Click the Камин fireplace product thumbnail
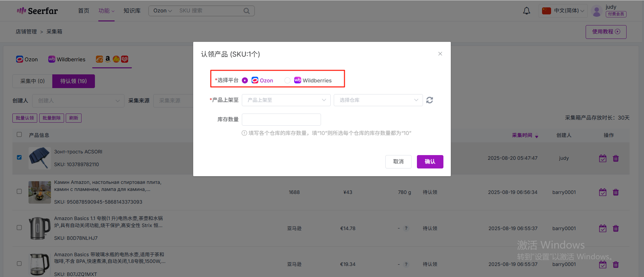644x277 pixels. click(40, 192)
